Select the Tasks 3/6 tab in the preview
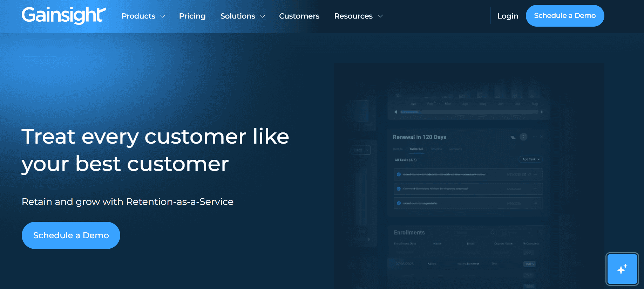This screenshot has height=289, width=644. click(x=416, y=149)
